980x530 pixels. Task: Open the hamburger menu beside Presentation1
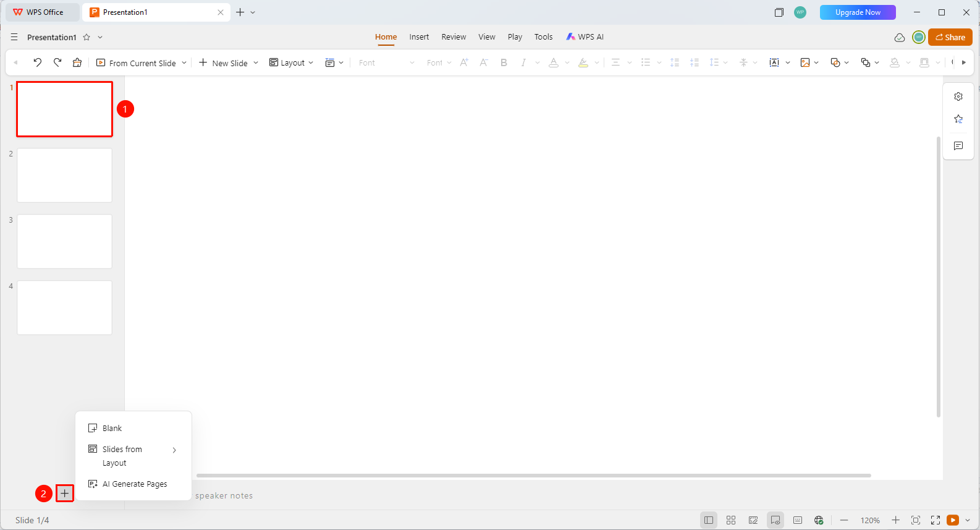14,37
